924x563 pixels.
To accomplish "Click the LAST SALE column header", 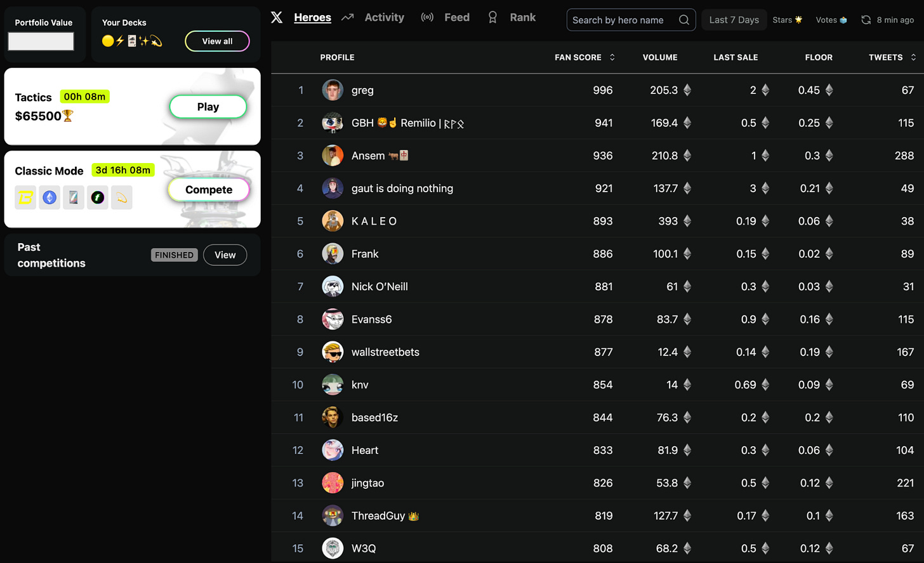I will click(x=736, y=57).
